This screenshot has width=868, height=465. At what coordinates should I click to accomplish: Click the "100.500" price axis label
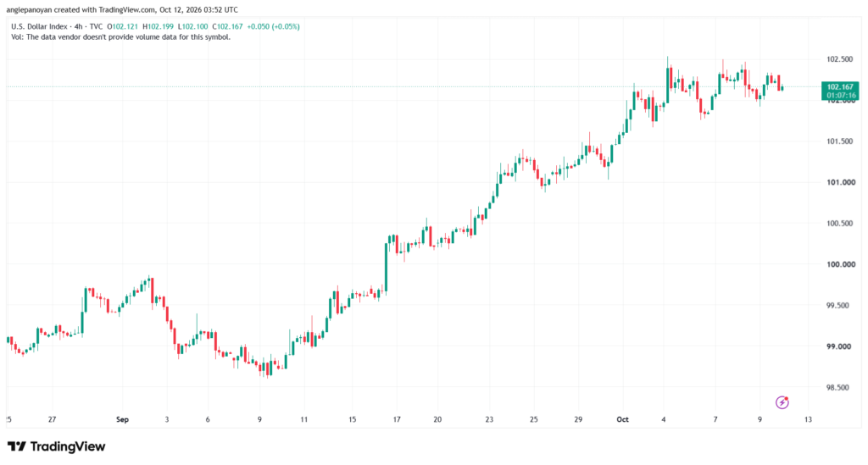tap(839, 224)
